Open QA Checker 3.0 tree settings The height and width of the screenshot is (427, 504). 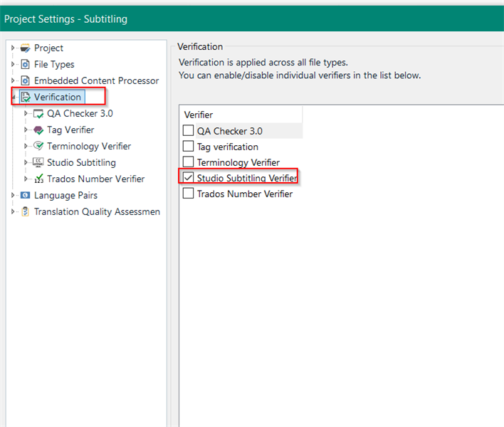(x=80, y=113)
